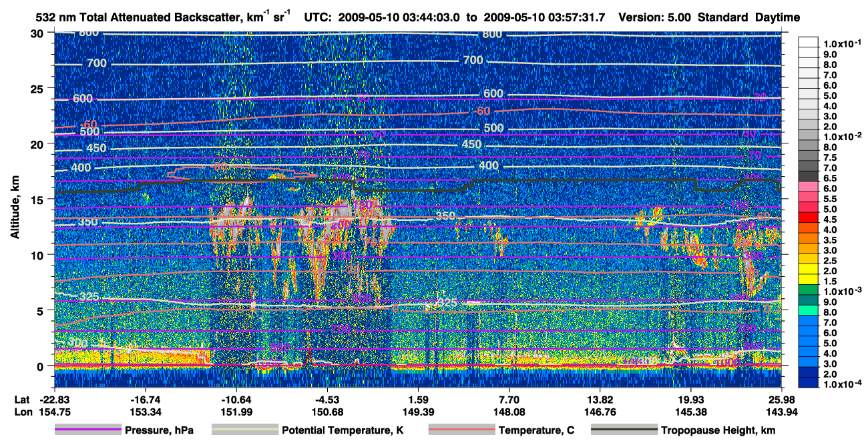Click the Tropopause Height, km legend swatch
This screenshot has width=868, height=445.
tap(624, 430)
